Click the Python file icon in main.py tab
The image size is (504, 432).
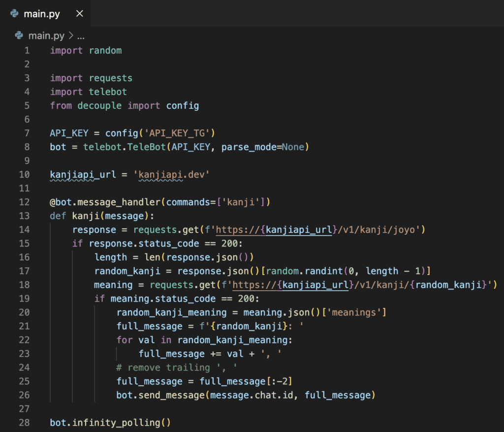(14, 13)
